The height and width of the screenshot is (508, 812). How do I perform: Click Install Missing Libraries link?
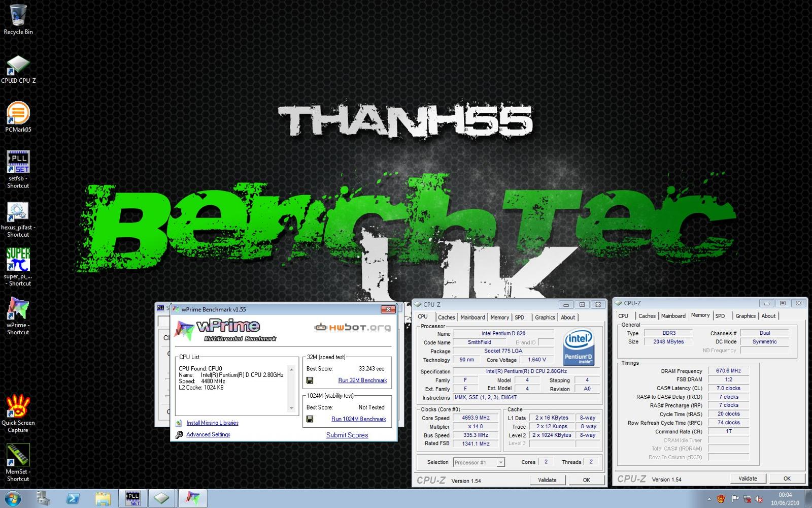pyautogui.click(x=212, y=423)
